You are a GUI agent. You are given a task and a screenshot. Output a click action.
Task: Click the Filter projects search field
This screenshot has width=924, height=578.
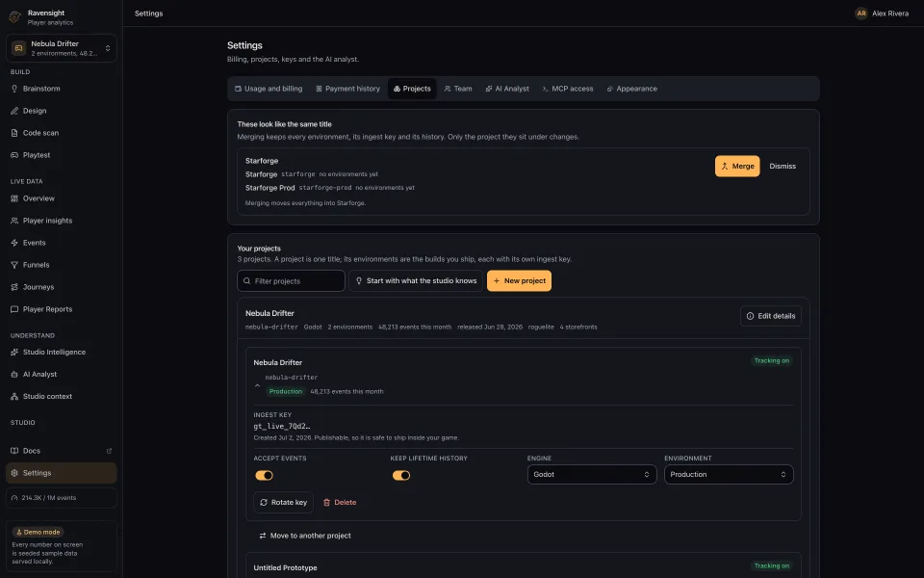click(x=291, y=280)
